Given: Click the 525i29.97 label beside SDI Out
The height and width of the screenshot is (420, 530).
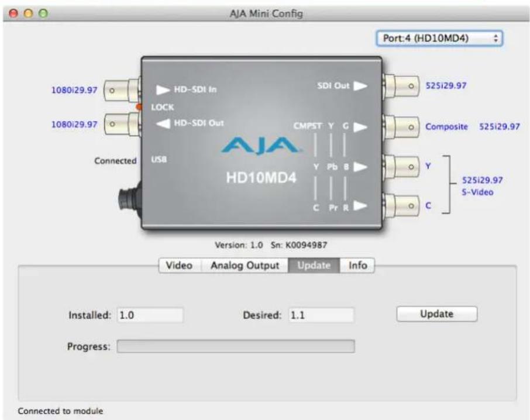Looking at the screenshot, I should [x=446, y=85].
